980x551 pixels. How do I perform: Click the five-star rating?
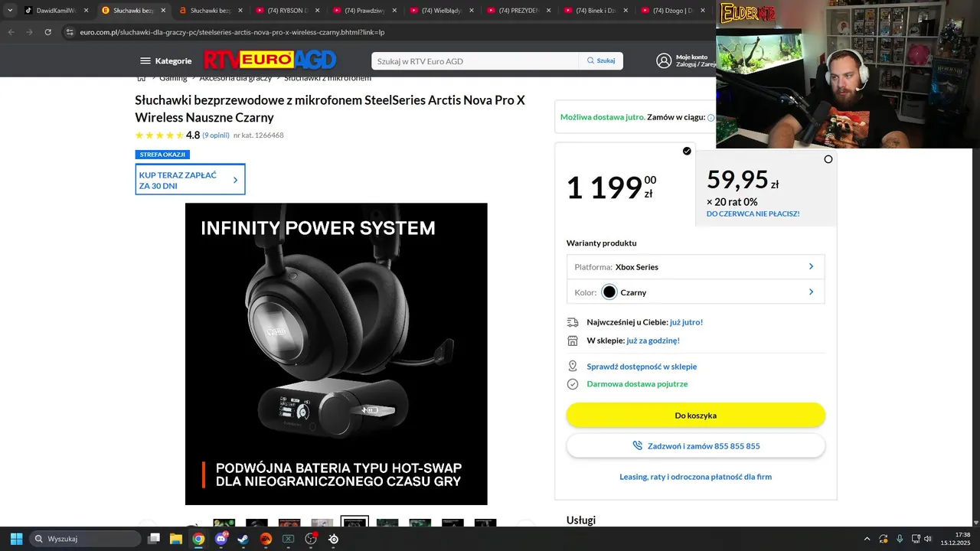159,135
